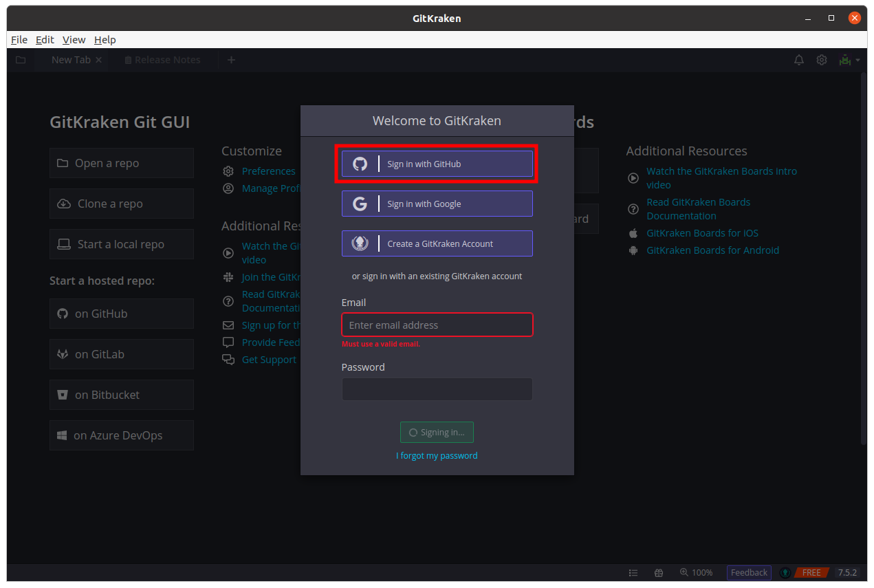Click the GitHub octocat icon in sign-in button
This screenshot has height=588, width=874.
(360, 164)
